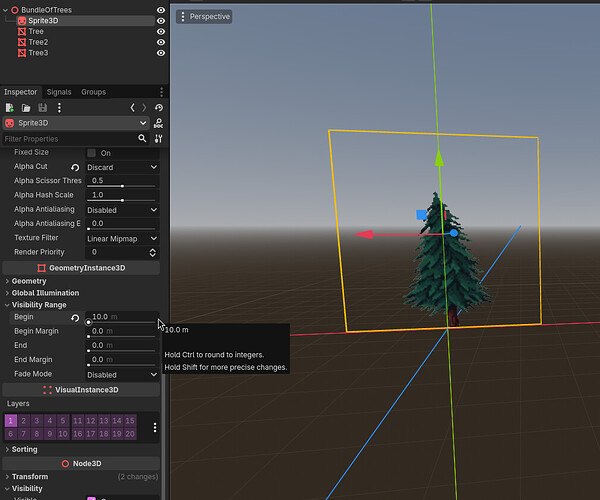Click the Begin Margin value field
The image size is (600, 500).
(122, 331)
